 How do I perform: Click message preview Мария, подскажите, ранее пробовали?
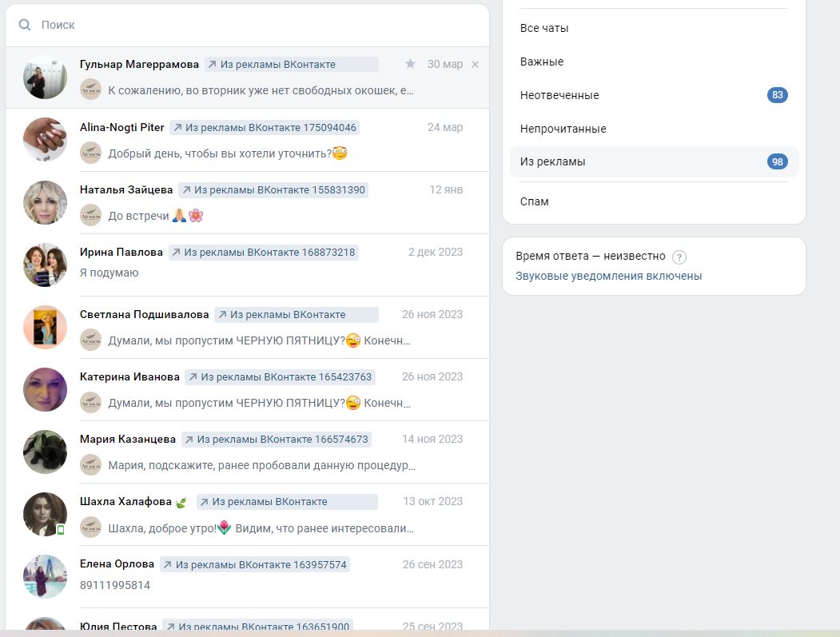coord(262,466)
